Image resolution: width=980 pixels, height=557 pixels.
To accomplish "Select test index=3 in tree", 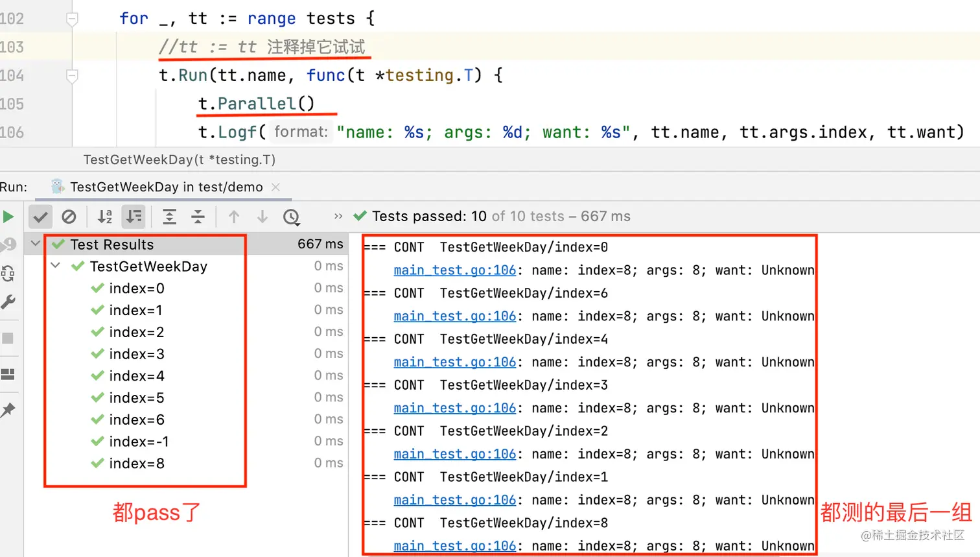I will pyautogui.click(x=137, y=355).
